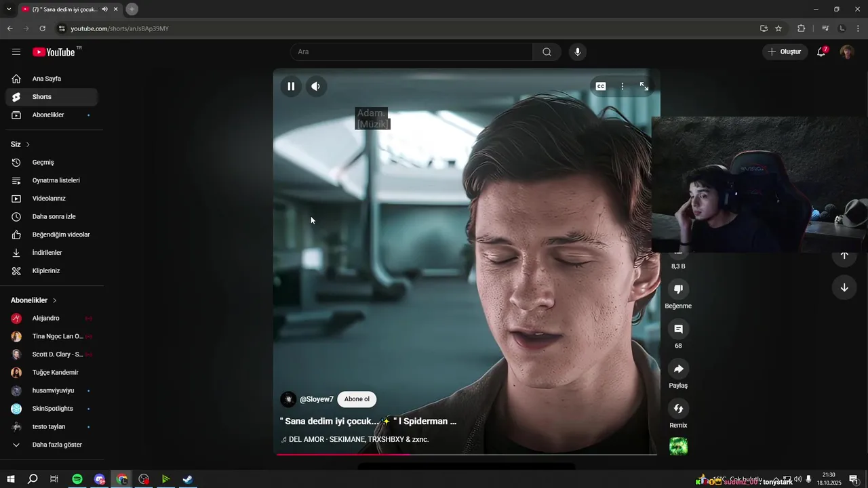The width and height of the screenshot is (868, 488).
Task: Click the Short's title text
Action: coord(368,421)
